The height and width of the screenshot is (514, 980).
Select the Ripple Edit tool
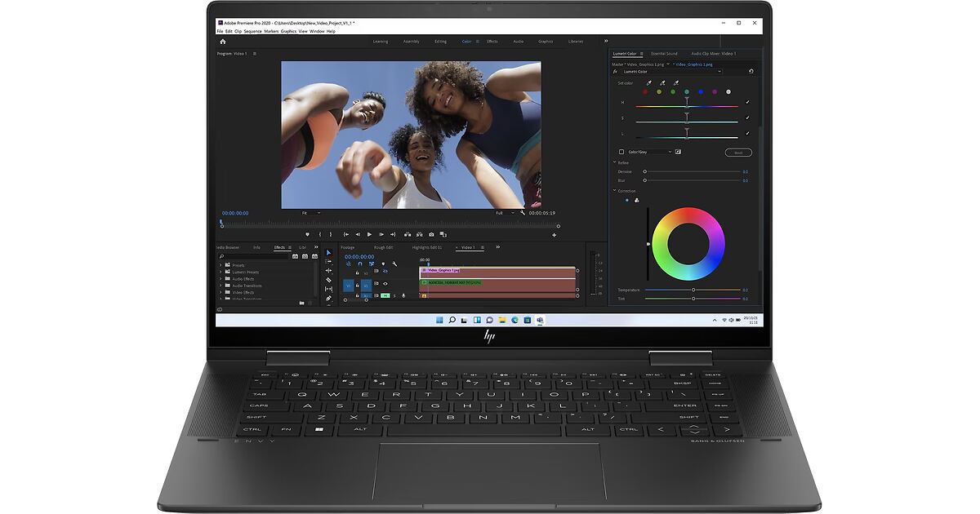coord(328,271)
